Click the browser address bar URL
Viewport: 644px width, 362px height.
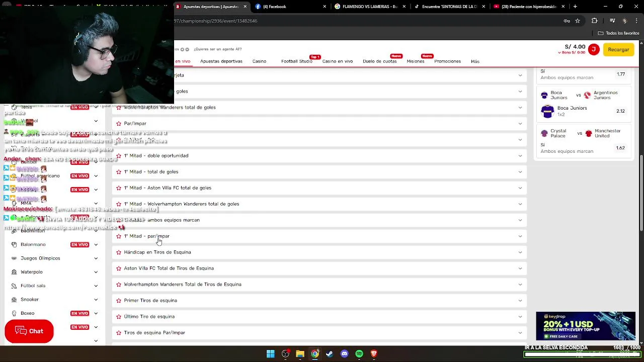[216, 21]
